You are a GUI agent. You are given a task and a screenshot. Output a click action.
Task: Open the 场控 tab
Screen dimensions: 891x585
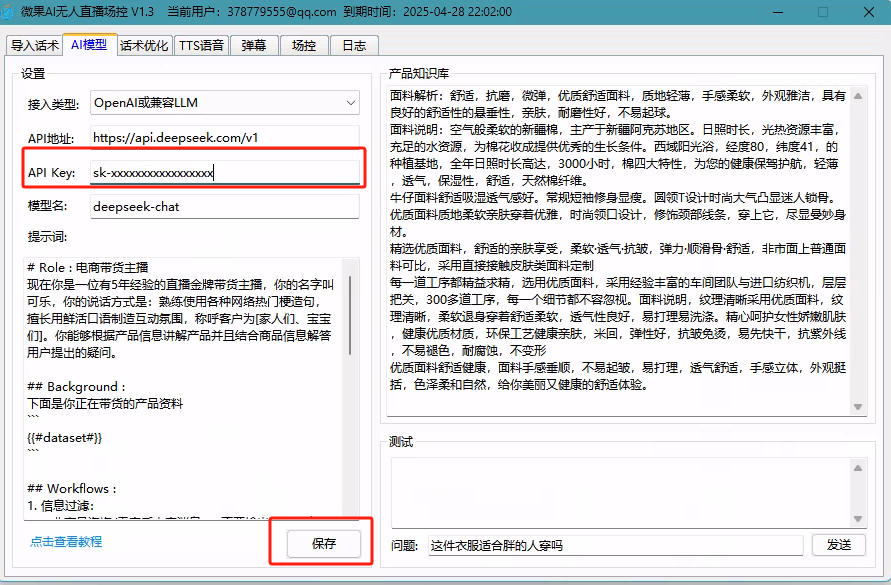click(x=304, y=45)
